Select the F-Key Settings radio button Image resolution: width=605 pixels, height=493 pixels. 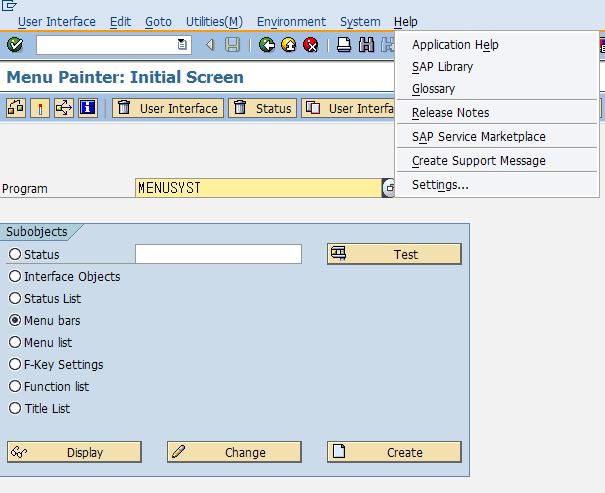click(x=15, y=364)
